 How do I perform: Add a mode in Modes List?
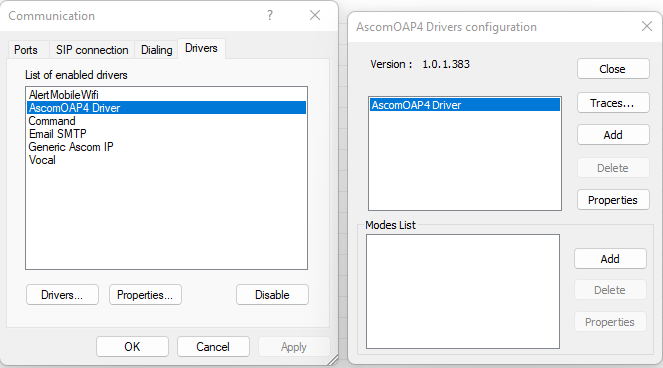(610, 258)
